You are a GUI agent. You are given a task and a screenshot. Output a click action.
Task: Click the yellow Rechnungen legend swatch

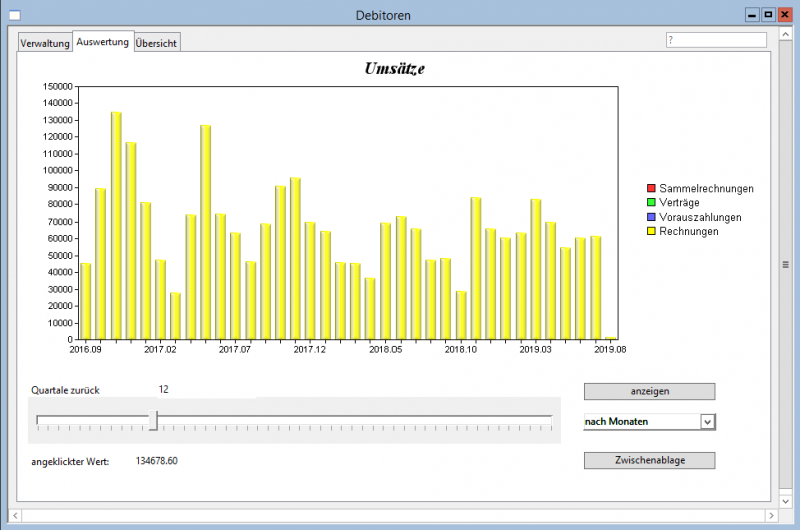pos(651,231)
